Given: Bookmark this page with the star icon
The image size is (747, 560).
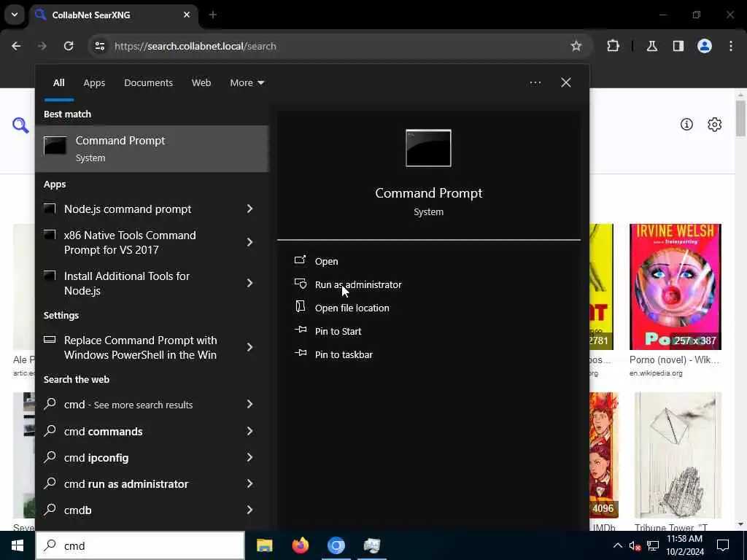Looking at the screenshot, I should click(x=576, y=46).
